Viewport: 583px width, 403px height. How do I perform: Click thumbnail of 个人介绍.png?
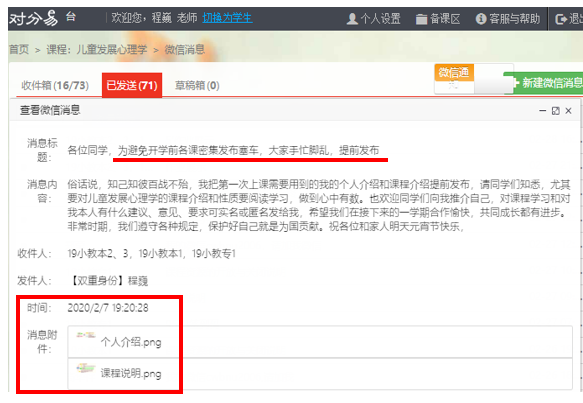[86, 336]
